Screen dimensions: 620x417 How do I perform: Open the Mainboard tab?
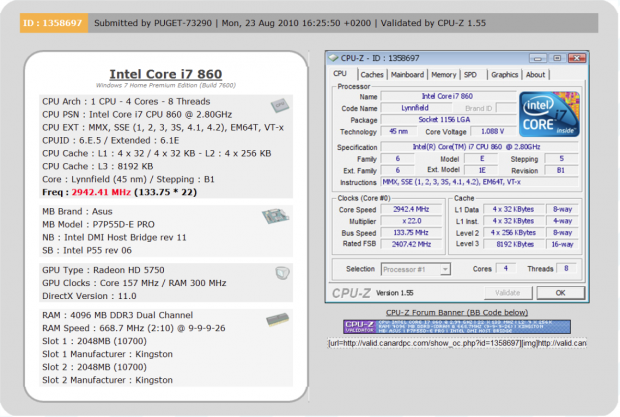(x=407, y=75)
